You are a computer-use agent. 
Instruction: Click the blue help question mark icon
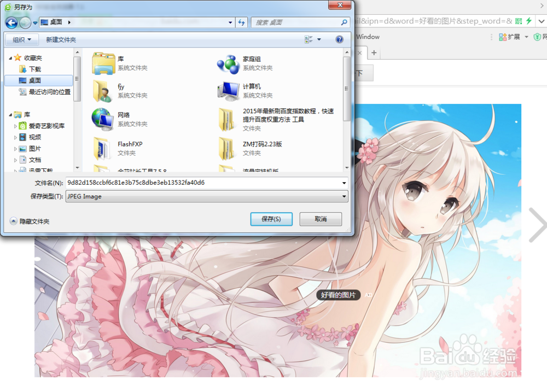click(340, 39)
